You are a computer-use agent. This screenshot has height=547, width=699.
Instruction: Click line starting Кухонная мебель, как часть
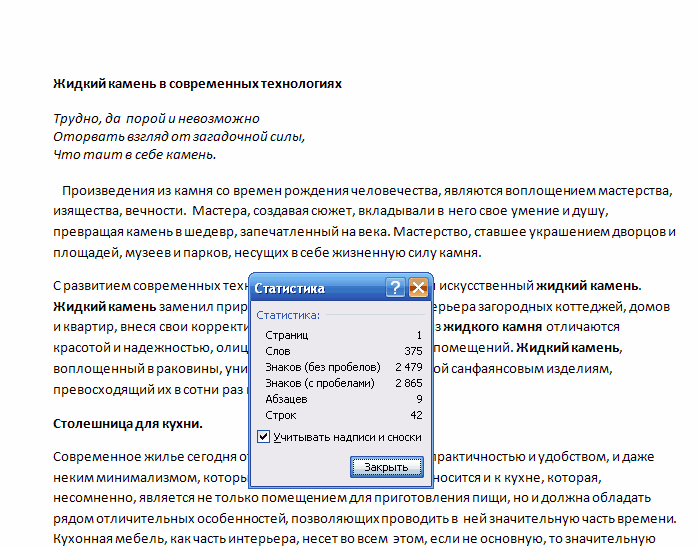tap(354, 538)
